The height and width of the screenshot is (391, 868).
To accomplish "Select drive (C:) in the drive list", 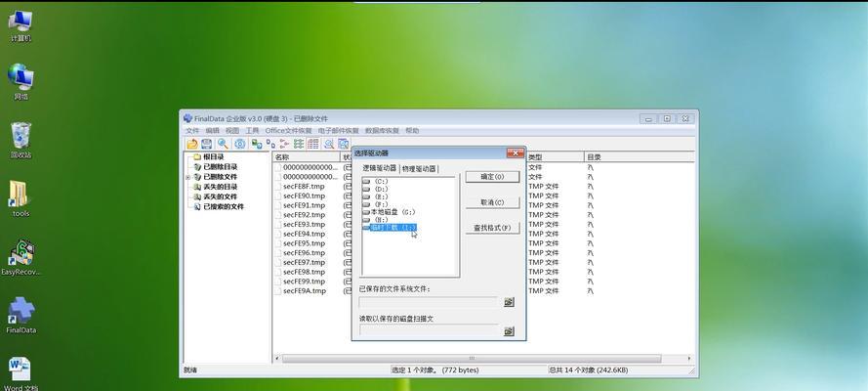I will [x=376, y=181].
